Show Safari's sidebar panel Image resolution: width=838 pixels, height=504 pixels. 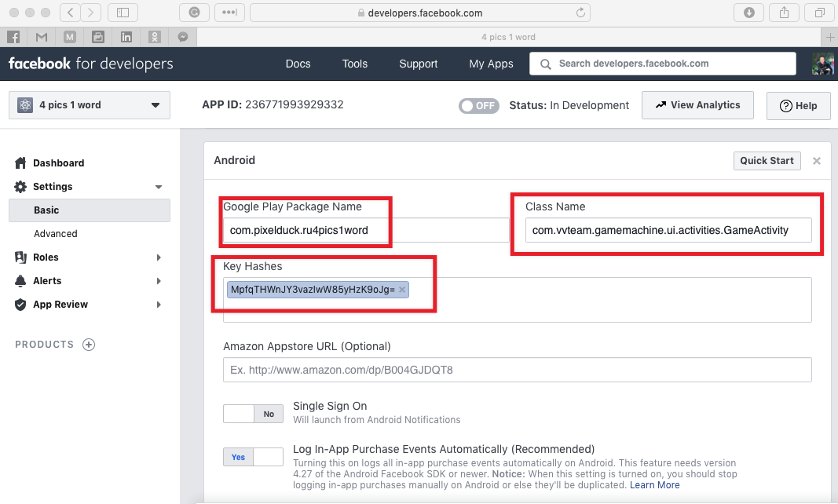coord(123,13)
